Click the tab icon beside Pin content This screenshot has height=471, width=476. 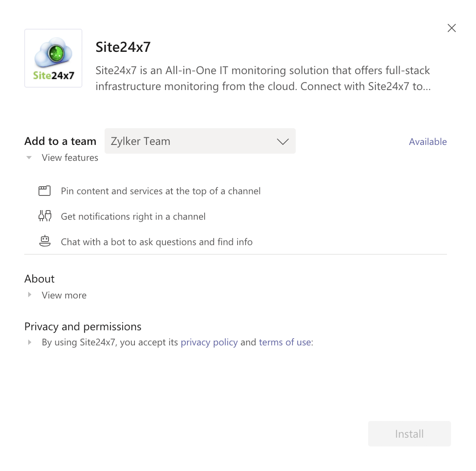point(45,191)
